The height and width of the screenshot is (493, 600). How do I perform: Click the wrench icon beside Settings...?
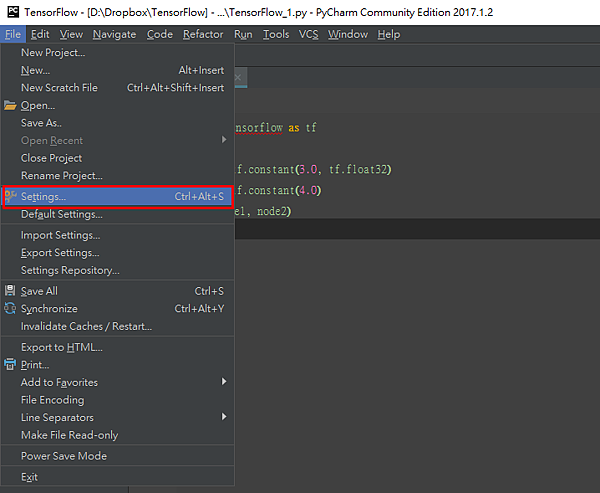(10, 196)
